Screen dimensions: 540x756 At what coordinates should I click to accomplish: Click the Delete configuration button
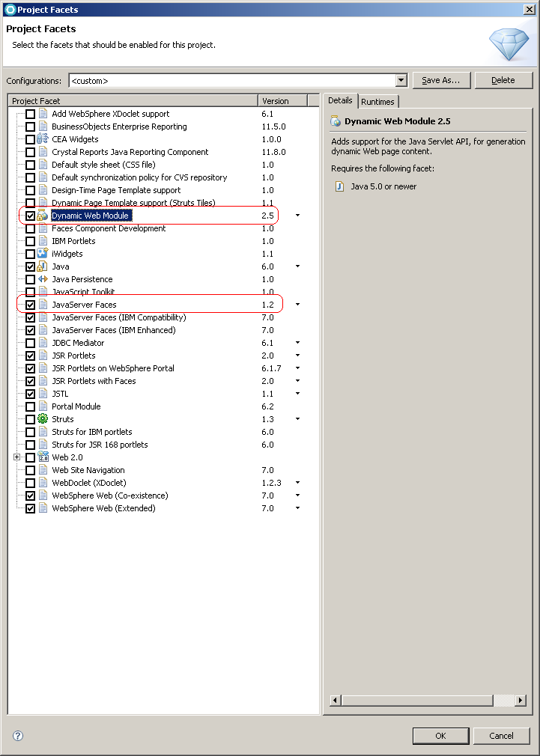[503, 81]
